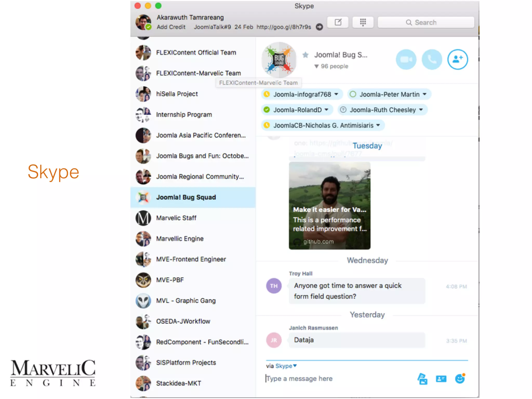Click the MVE-PBF owl avatar

pyautogui.click(x=143, y=280)
